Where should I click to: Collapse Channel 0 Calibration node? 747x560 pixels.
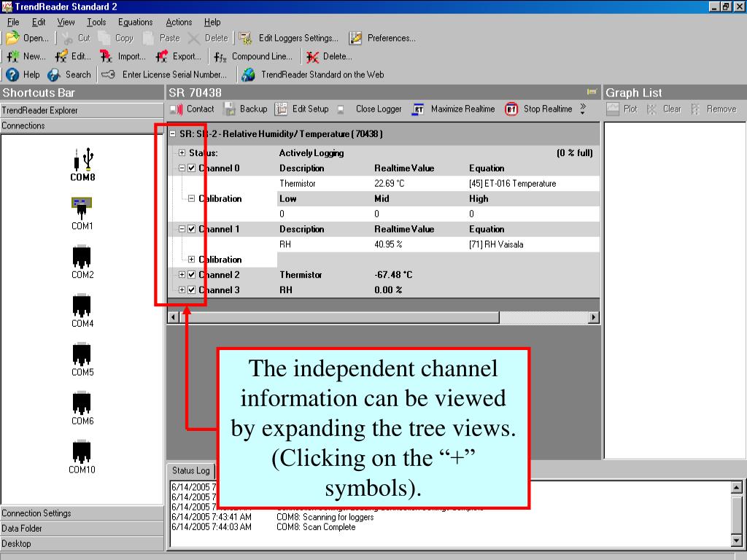click(x=192, y=198)
